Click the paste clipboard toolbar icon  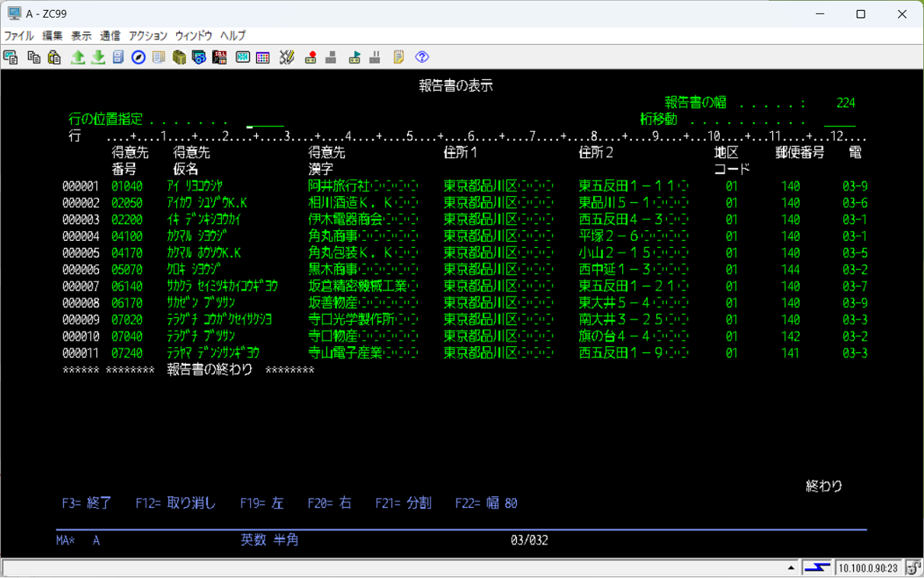point(54,57)
